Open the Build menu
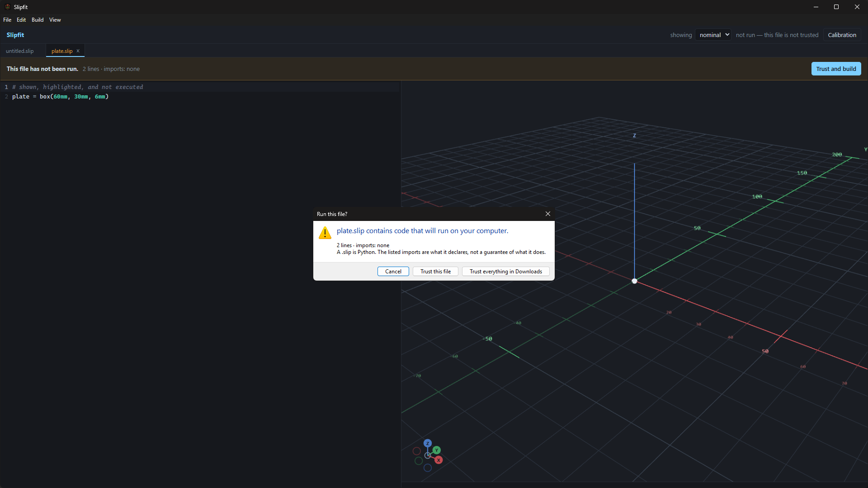The width and height of the screenshot is (868, 488). 38,20
